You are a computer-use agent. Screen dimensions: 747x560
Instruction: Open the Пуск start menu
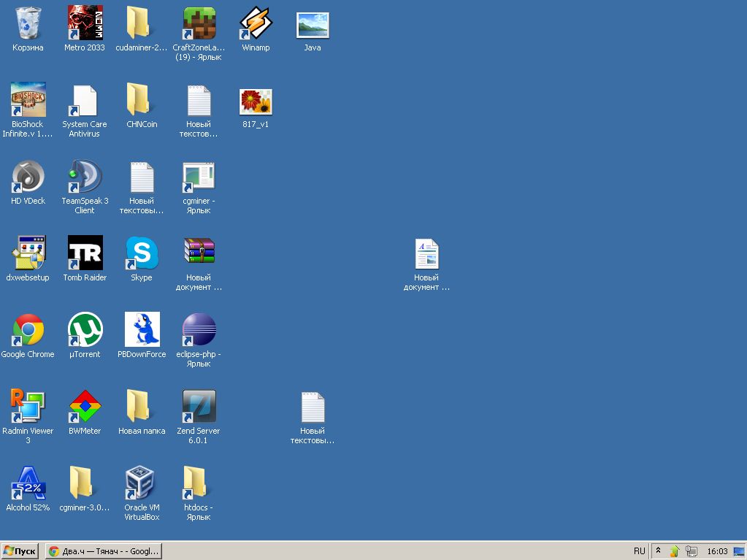pos(20,551)
